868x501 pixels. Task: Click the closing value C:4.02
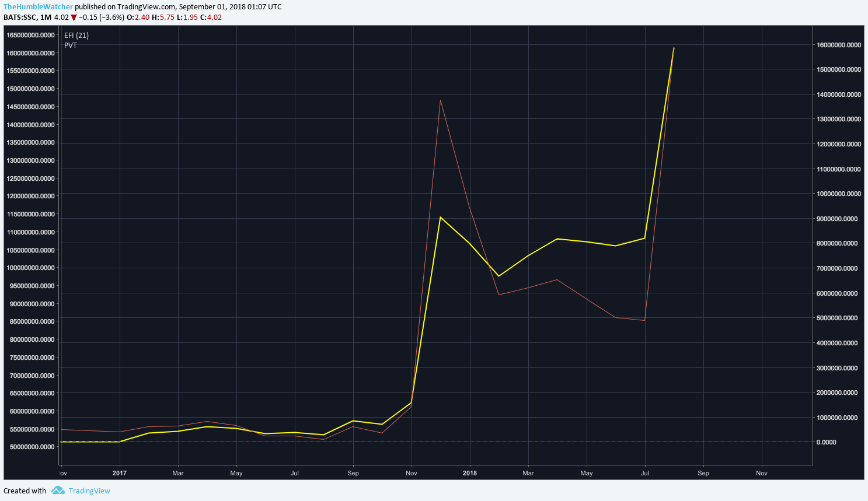click(x=211, y=17)
